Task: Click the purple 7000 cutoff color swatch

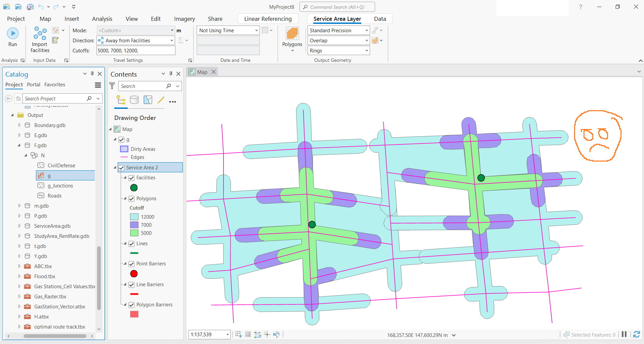Action: (x=134, y=225)
